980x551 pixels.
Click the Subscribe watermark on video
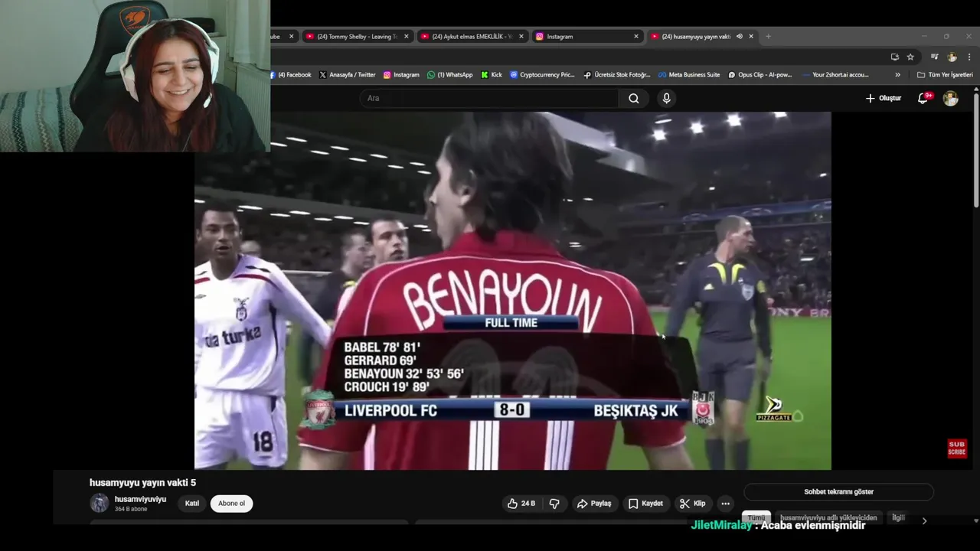click(x=957, y=448)
